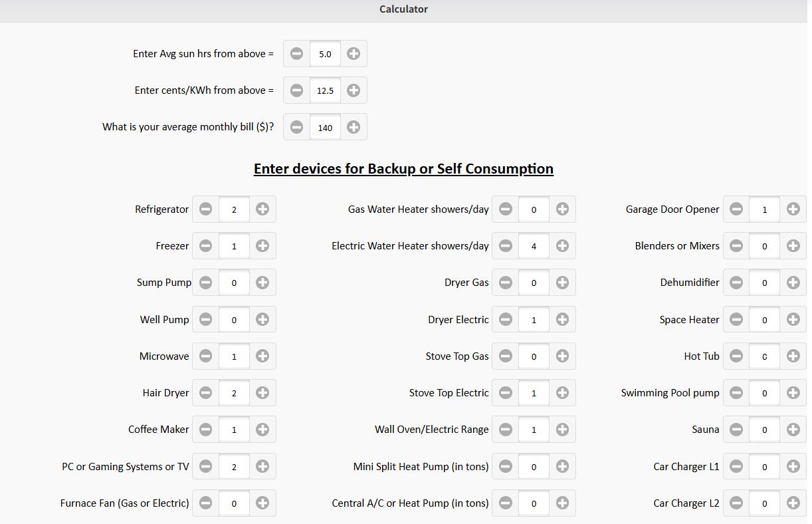Increase Central A/C or Heat Pump tons
This screenshot has width=812, height=524.
tap(562, 503)
